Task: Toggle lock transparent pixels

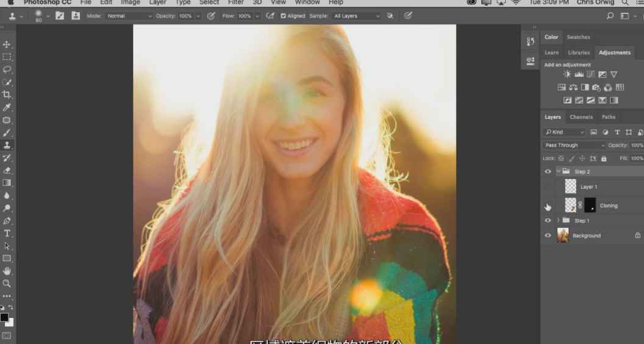Action: [x=561, y=158]
